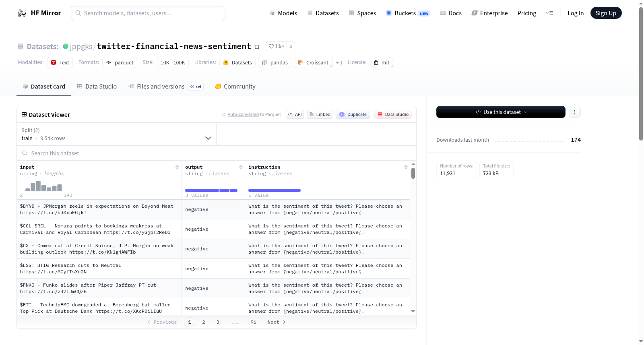Go to page 2 of the table
Viewport: 644px width, 345px height.
[x=204, y=322]
